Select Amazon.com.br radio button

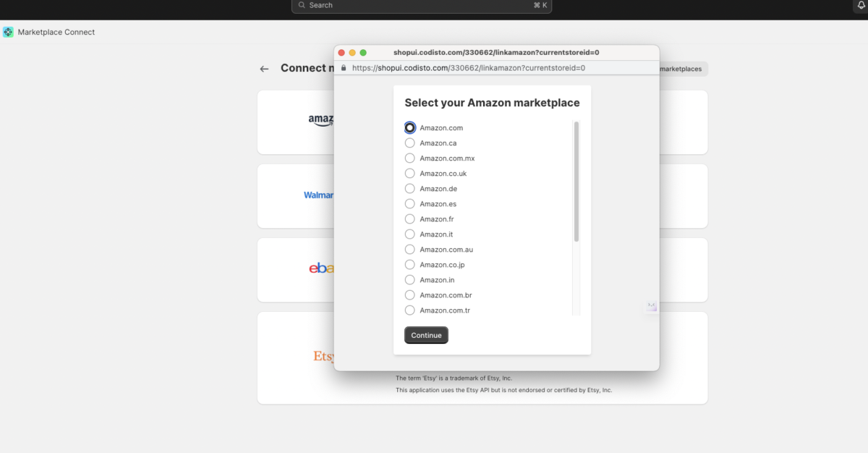coord(410,295)
